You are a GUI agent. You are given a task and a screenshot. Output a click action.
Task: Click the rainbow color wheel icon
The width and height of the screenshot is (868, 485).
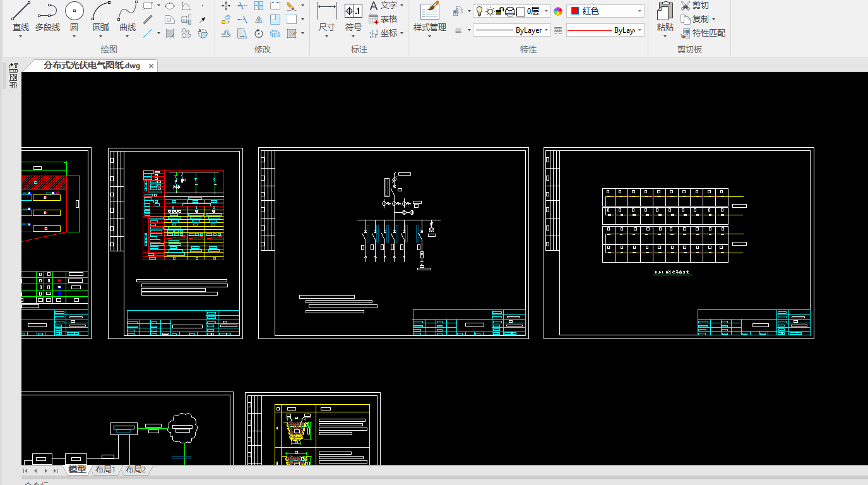pyautogui.click(x=558, y=11)
